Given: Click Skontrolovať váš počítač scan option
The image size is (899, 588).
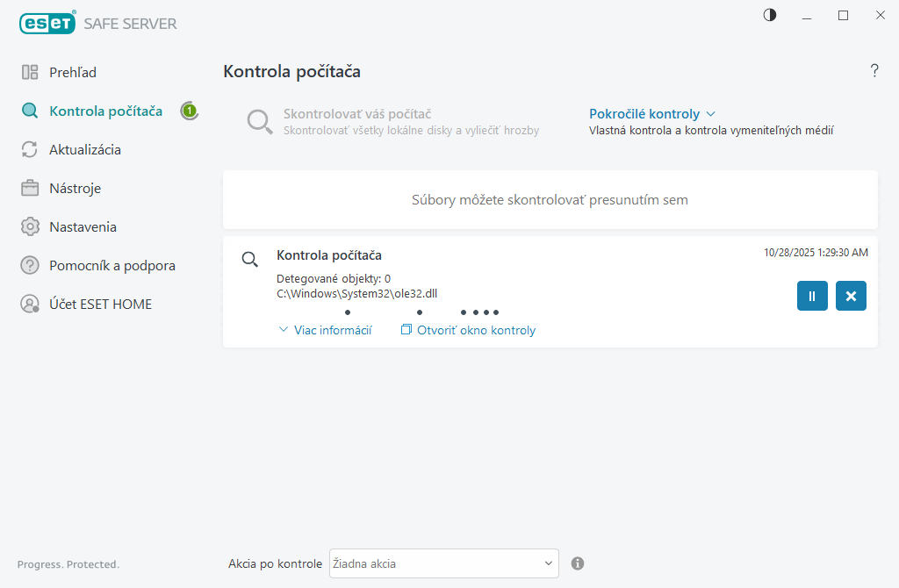Looking at the screenshot, I should click(356, 114).
